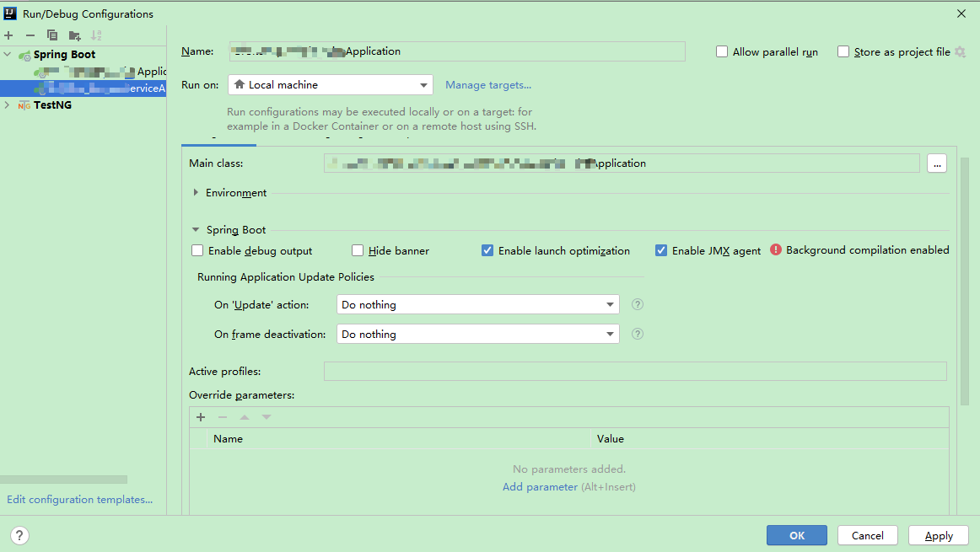Open help for On 'Update' action

[x=638, y=305]
